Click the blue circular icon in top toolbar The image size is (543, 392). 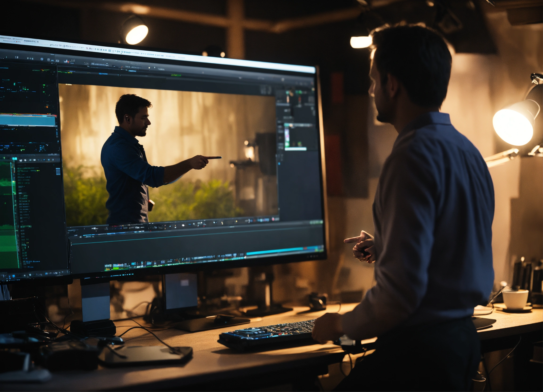pyautogui.click(x=42, y=59)
